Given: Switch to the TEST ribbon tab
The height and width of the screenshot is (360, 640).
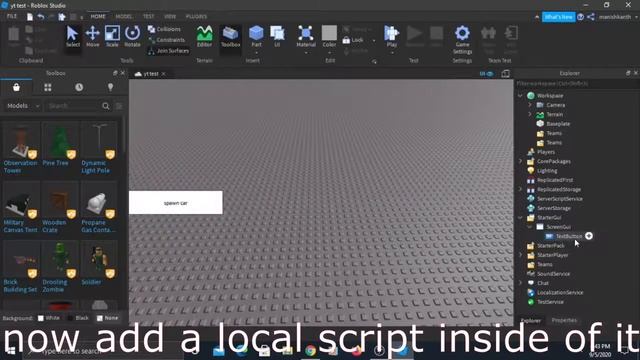Looking at the screenshot, I should (149, 16).
